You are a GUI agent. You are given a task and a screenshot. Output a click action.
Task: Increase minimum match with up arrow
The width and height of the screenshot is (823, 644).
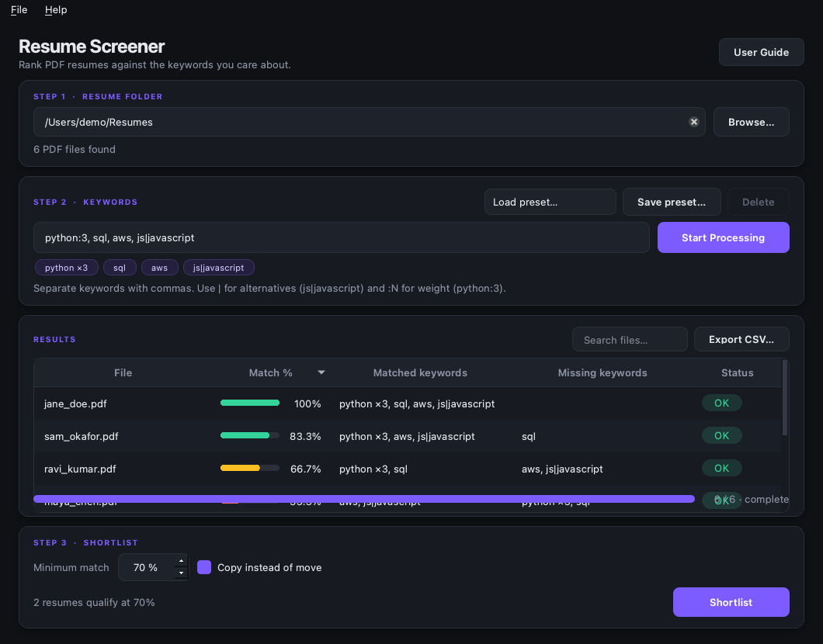[x=181, y=561]
